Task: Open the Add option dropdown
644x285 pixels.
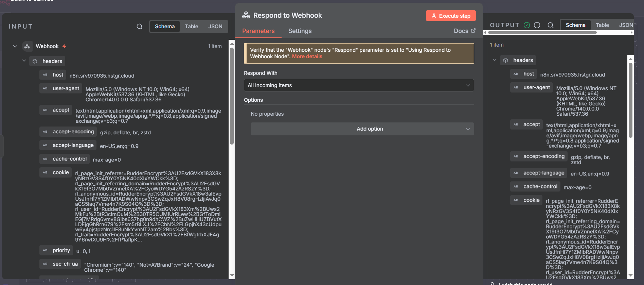Action: tap(362, 129)
